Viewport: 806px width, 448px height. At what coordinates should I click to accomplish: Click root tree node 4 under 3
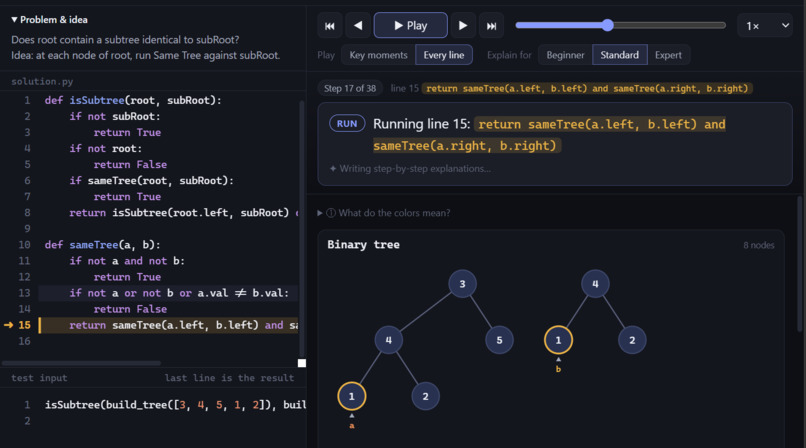pos(389,340)
